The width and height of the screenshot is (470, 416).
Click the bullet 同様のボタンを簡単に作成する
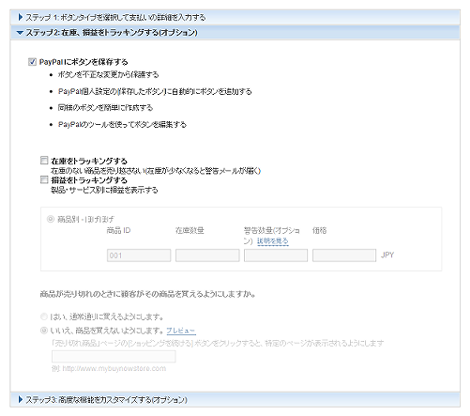point(105,108)
